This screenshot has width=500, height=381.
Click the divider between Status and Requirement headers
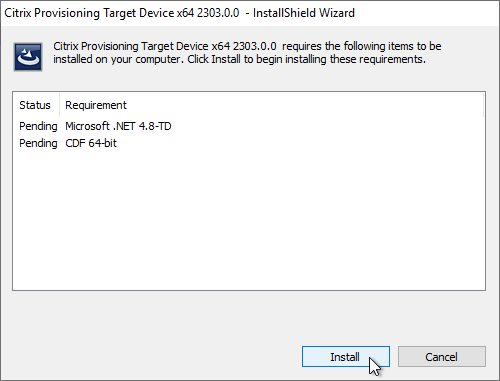(x=60, y=105)
